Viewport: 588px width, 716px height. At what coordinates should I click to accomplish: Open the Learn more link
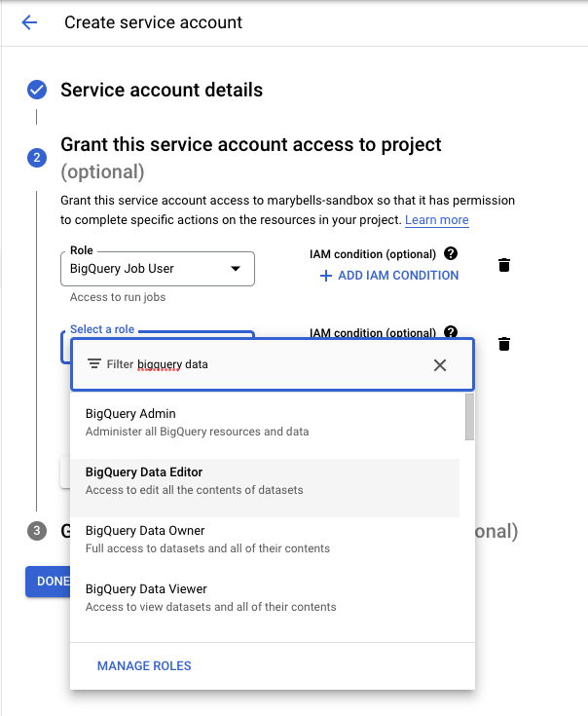click(437, 220)
